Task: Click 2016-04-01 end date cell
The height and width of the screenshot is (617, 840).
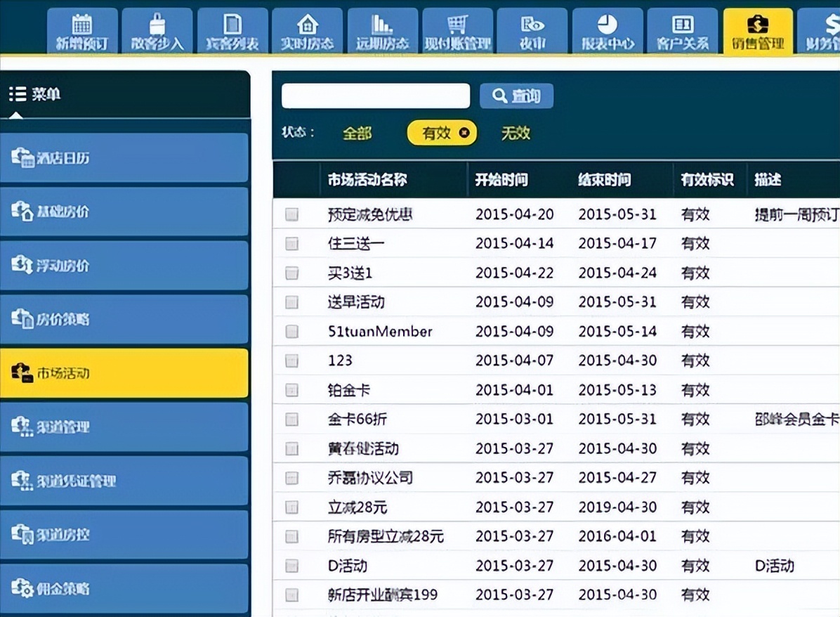Action: (x=617, y=536)
